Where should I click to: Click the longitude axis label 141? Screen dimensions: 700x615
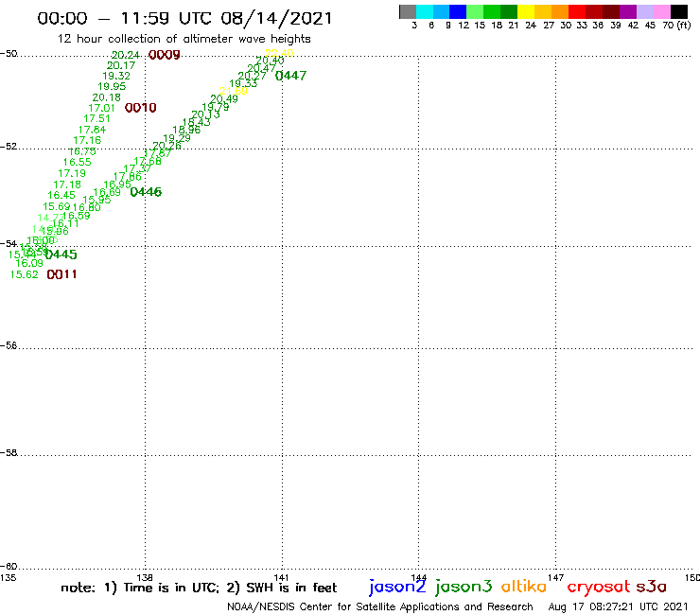pyautogui.click(x=281, y=577)
